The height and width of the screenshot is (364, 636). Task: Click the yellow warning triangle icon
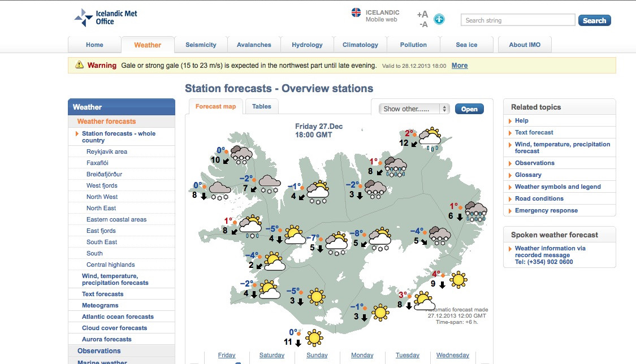79,65
